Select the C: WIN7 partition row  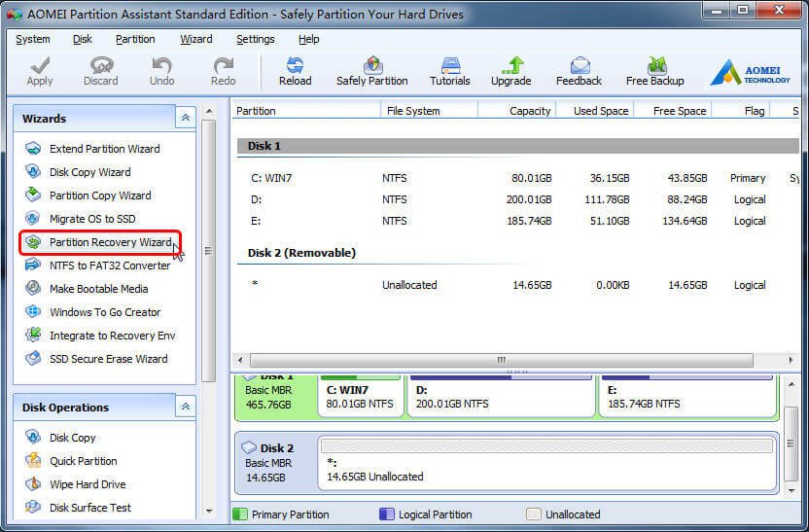pos(518,178)
